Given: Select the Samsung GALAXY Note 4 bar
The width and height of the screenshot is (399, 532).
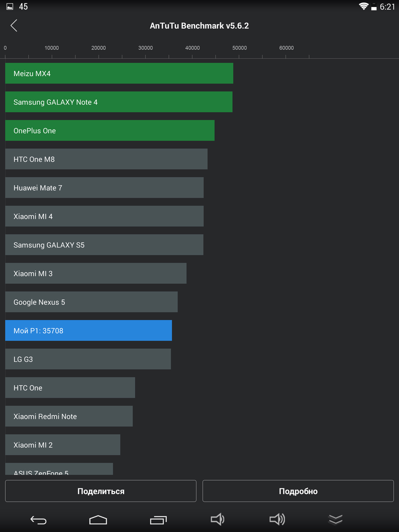Looking at the screenshot, I should (119, 102).
